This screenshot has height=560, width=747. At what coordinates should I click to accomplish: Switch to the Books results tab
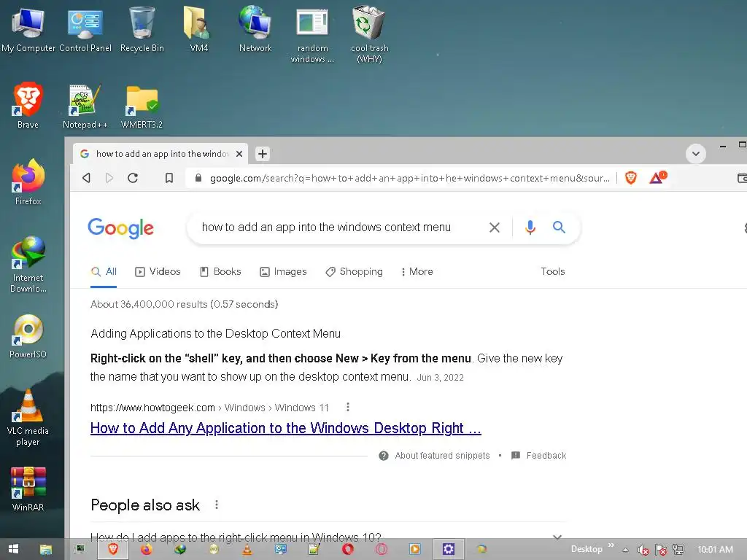220,272
